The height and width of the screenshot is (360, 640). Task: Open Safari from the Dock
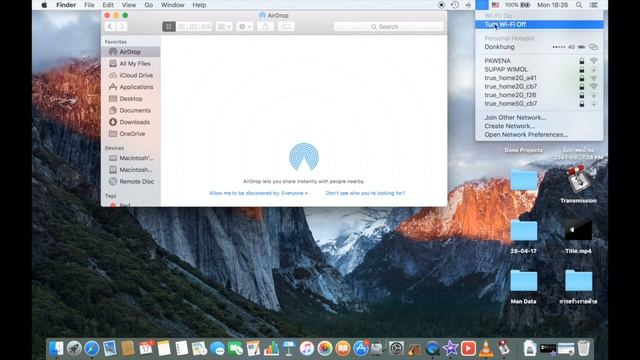click(x=92, y=348)
